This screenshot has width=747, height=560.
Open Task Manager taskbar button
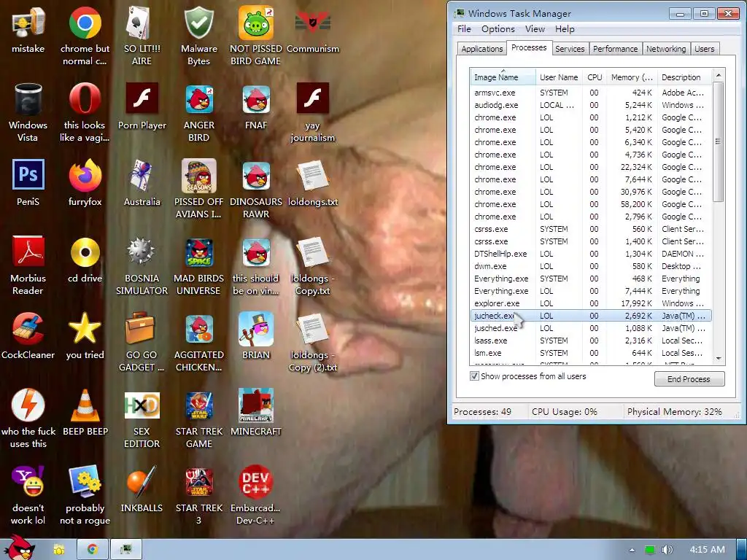pos(125,550)
